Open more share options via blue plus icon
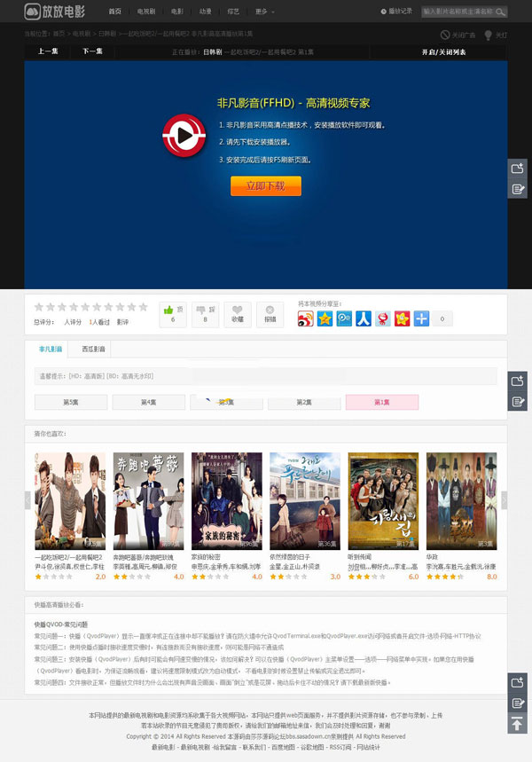 pyautogui.click(x=421, y=318)
